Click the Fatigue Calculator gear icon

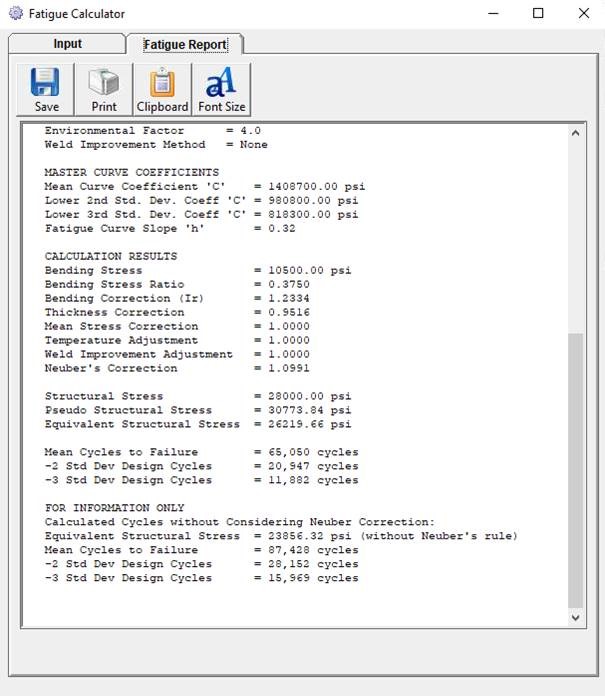[16, 13]
